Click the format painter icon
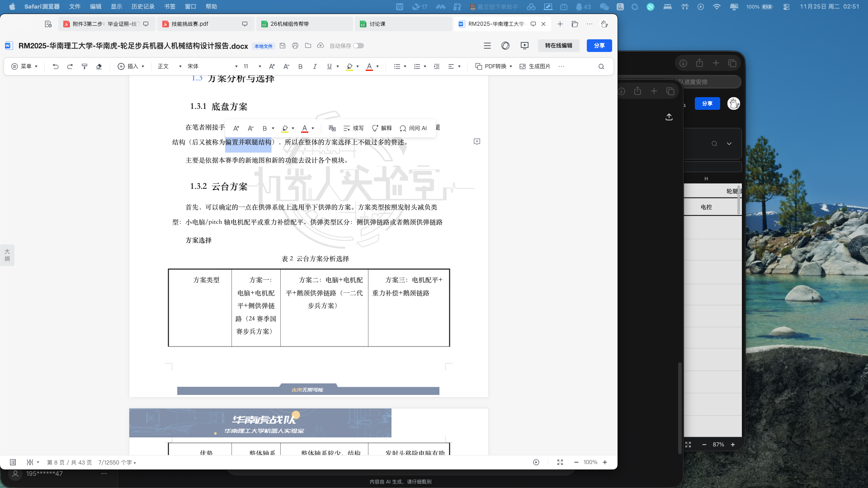 coord(85,66)
